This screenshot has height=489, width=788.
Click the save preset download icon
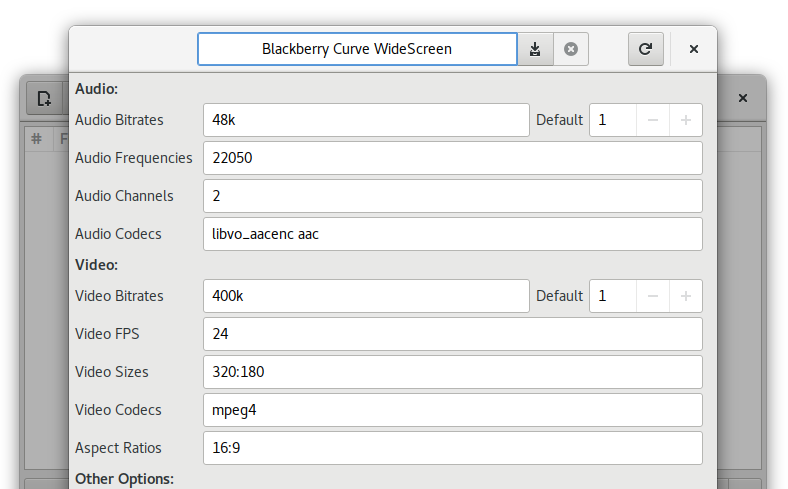pyautogui.click(x=535, y=49)
